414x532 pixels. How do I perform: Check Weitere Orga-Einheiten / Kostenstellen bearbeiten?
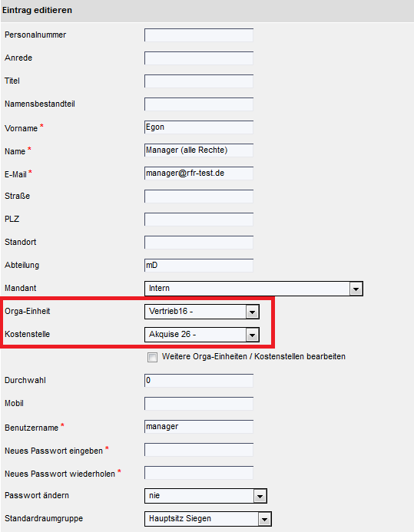[152, 357]
